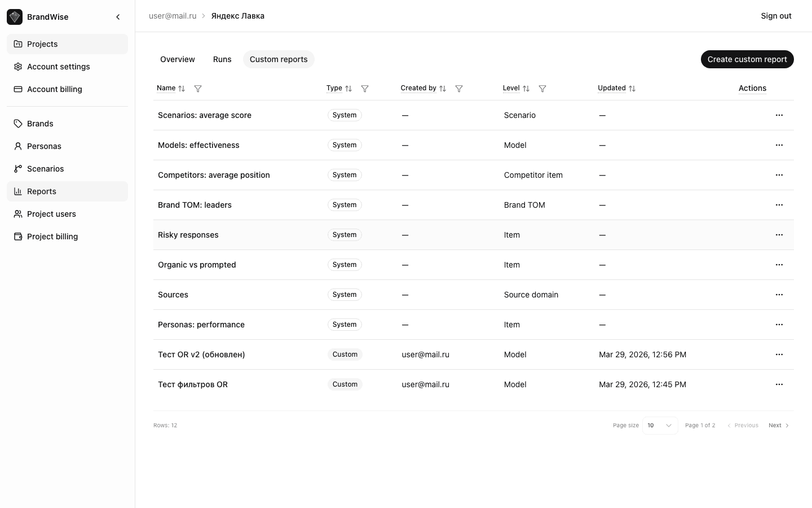The image size is (812, 508).
Task: Click the Create custom report button
Action: click(x=747, y=59)
